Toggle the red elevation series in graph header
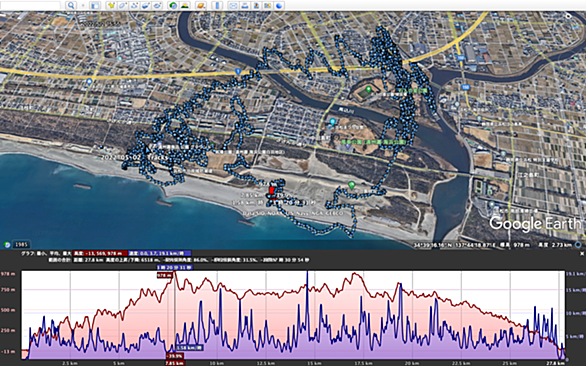 coord(101,253)
